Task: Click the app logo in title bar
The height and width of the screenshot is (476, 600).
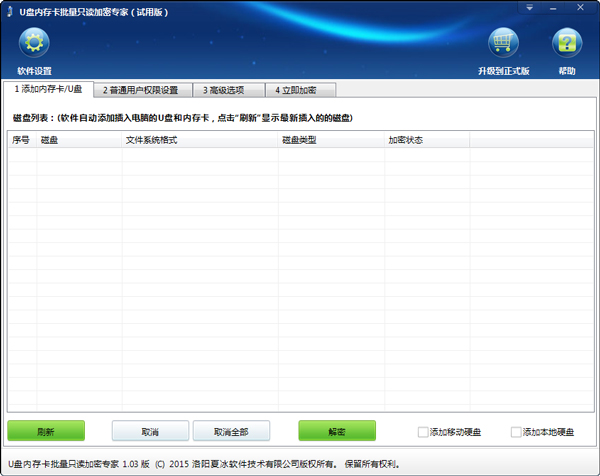Action: coord(9,9)
